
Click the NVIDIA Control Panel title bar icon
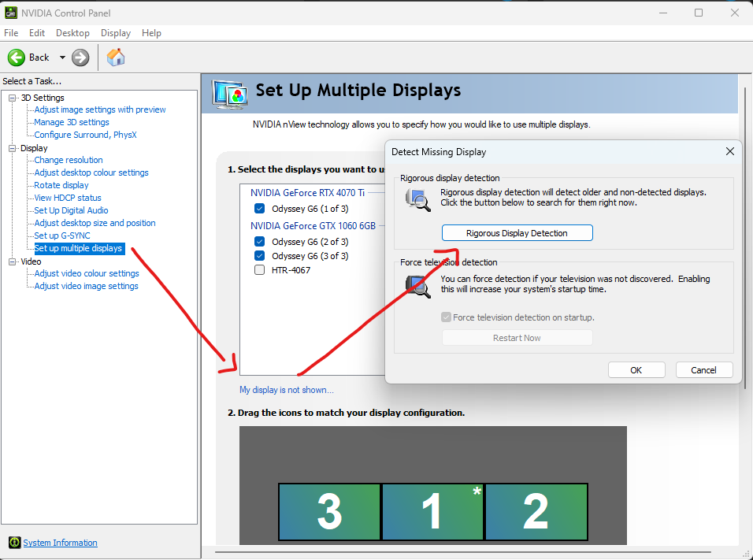[x=10, y=13]
